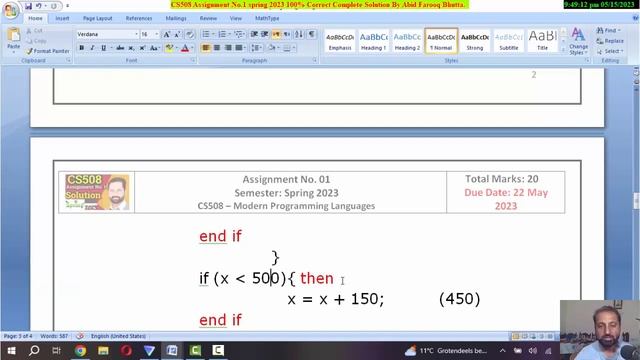640x360 pixels.
Task: Shrink the font size
Action: (178, 35)
